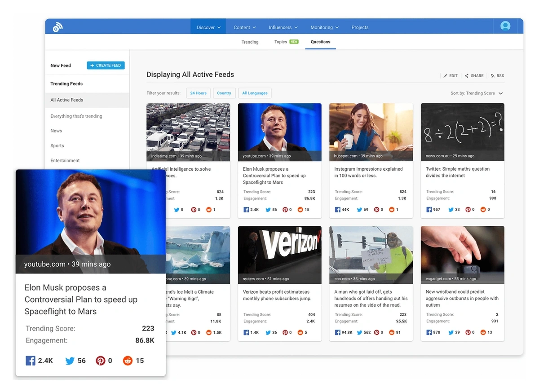This screenshot has height=392, width=539.
Task: Click the 86.8K engagement value in popup
Action: click(145, 340)
